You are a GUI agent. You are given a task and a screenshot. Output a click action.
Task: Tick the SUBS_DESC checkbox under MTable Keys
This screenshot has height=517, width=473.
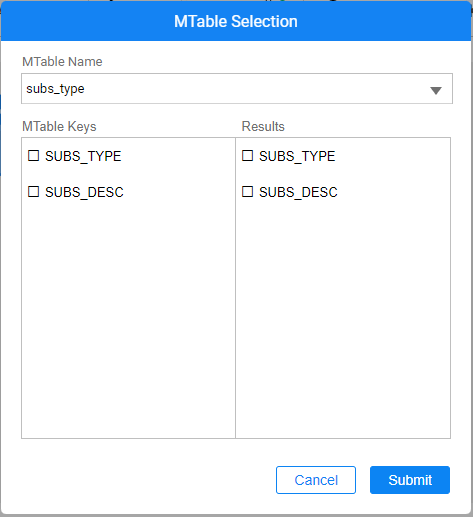(33, 192)
